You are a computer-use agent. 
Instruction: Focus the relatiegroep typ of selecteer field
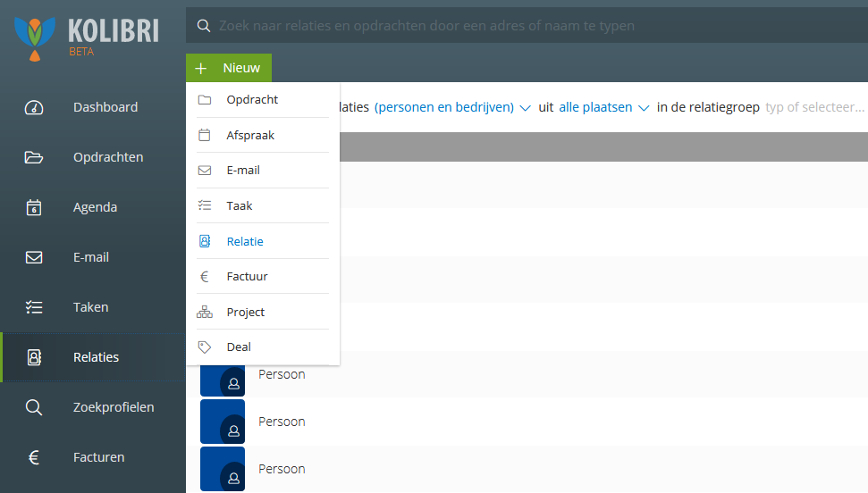(x=815, y=107)
